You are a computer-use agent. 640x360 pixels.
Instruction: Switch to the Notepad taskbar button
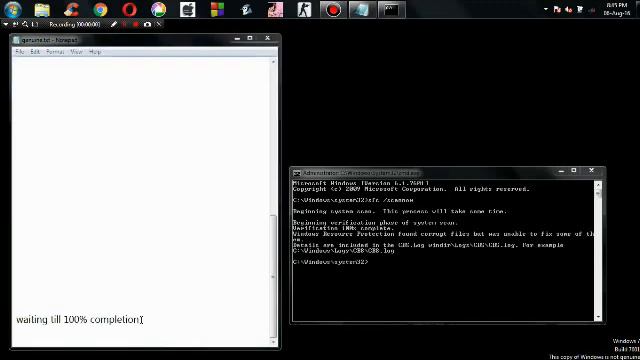[x=362, y=9]
